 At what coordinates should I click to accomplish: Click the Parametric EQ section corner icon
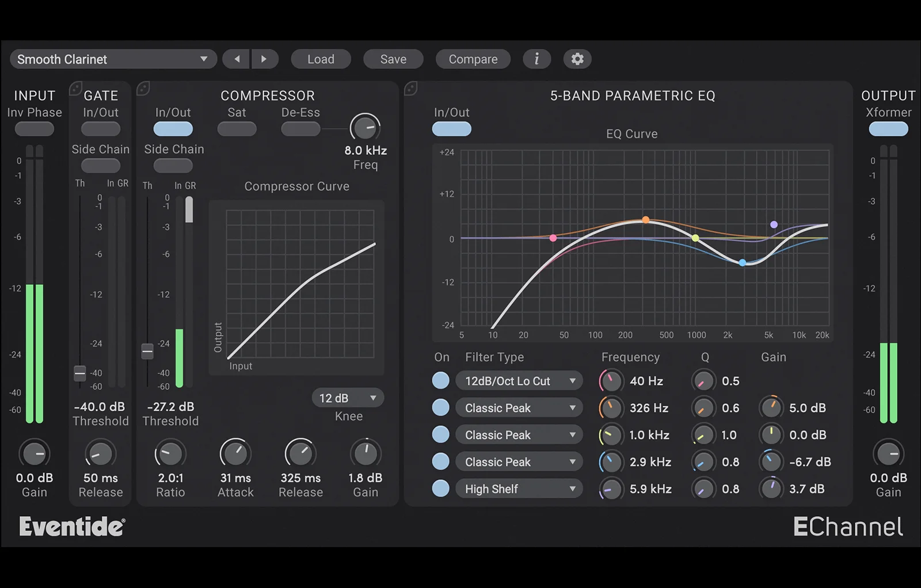411,89
